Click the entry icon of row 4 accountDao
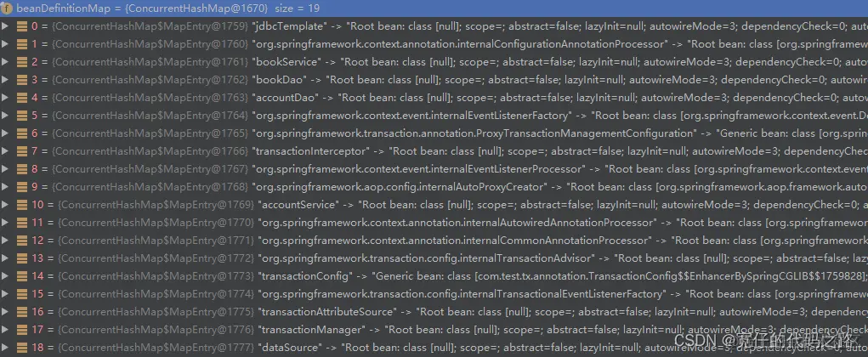 [x=22, y=98]
